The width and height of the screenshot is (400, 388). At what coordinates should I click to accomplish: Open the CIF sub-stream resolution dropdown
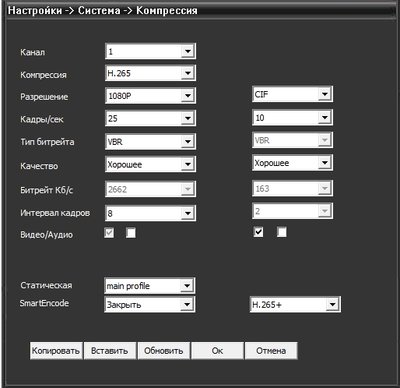292,94
